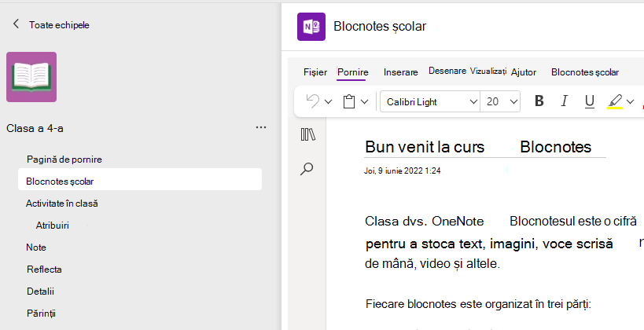Click text 'Clasa dvs. OneNote'
This screenshot has width=644, height=330.
425,222
